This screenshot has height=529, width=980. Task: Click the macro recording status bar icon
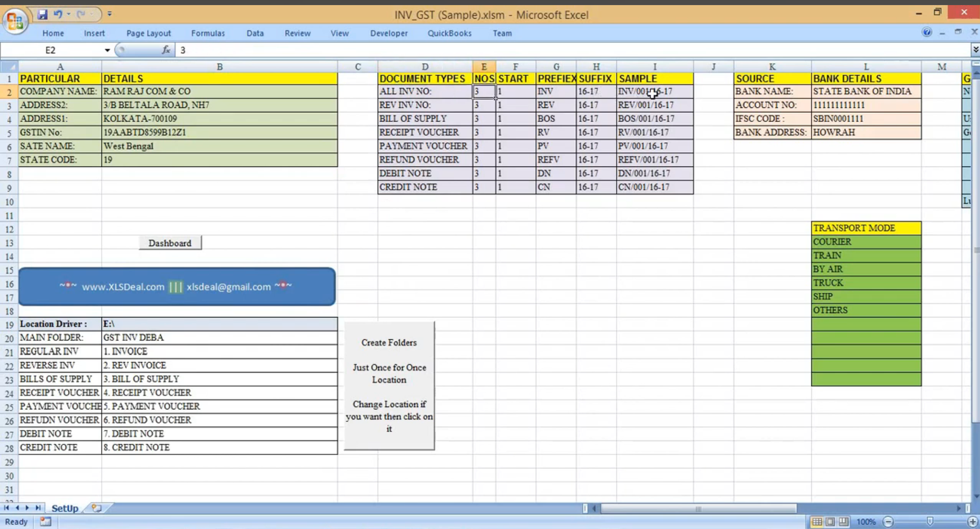[45, 522]
